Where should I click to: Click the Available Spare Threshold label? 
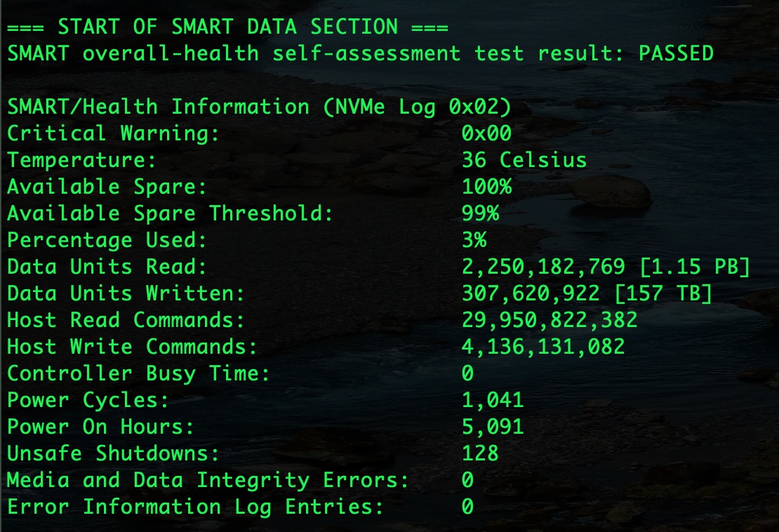coord(170,213)
